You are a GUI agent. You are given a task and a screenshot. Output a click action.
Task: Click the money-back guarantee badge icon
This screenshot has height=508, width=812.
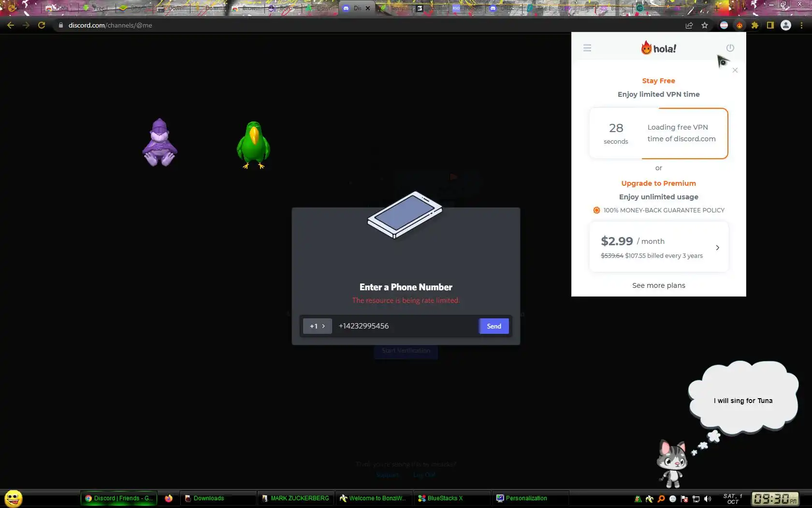pos(596,210)
